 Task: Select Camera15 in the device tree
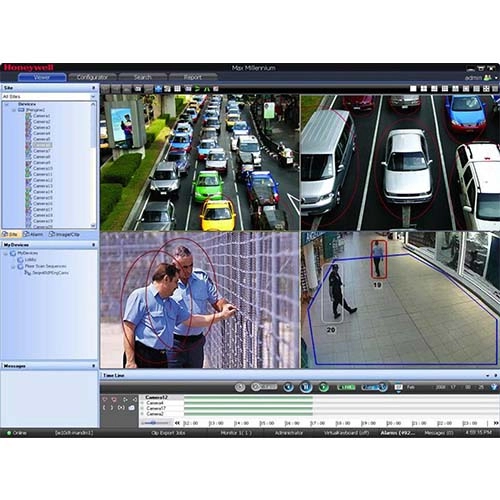43,198
